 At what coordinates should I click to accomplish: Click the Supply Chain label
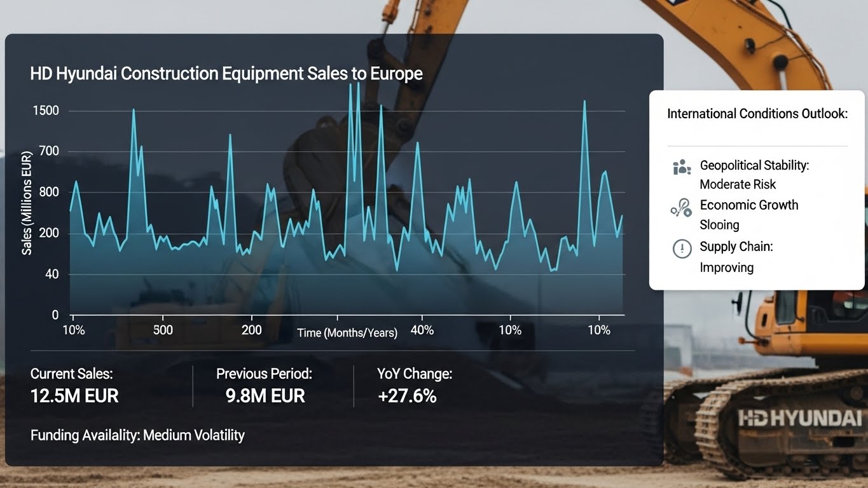coord(736,247)
